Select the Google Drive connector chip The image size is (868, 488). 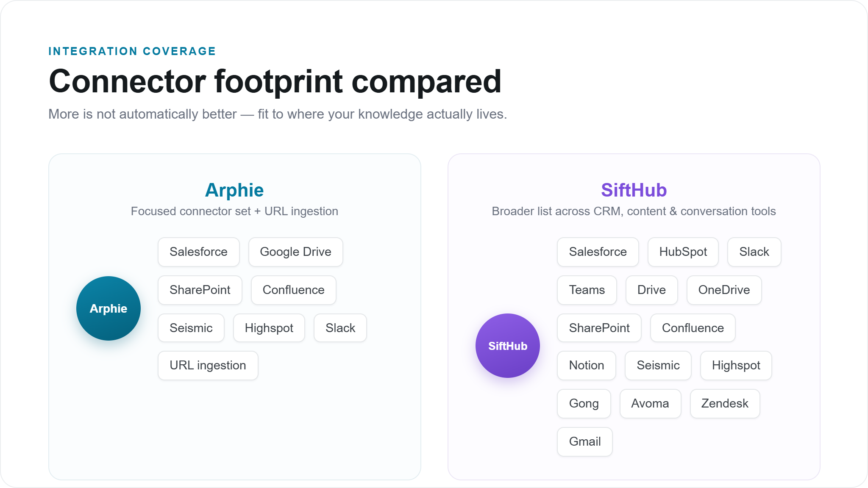(295, 252)
